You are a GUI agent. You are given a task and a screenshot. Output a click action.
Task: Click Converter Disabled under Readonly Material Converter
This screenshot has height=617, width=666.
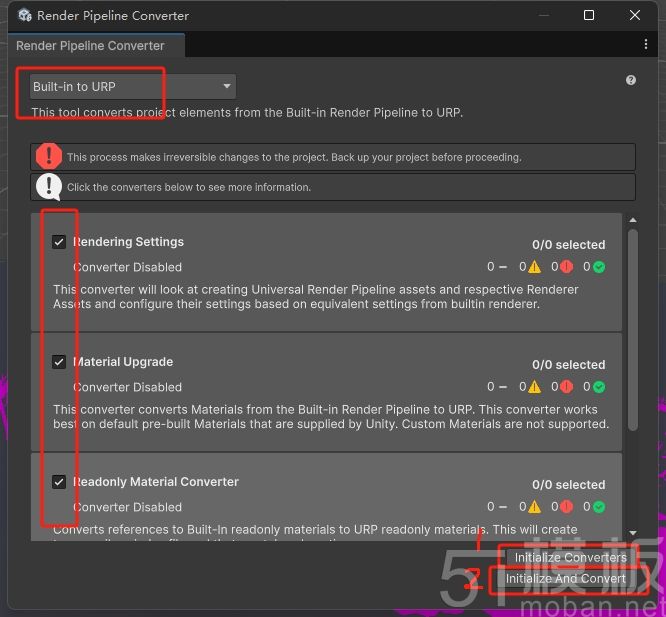(127, 507)
